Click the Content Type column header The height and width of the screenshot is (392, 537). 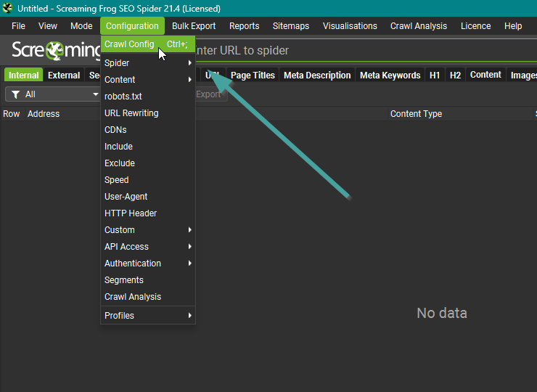tap(416, 114)
